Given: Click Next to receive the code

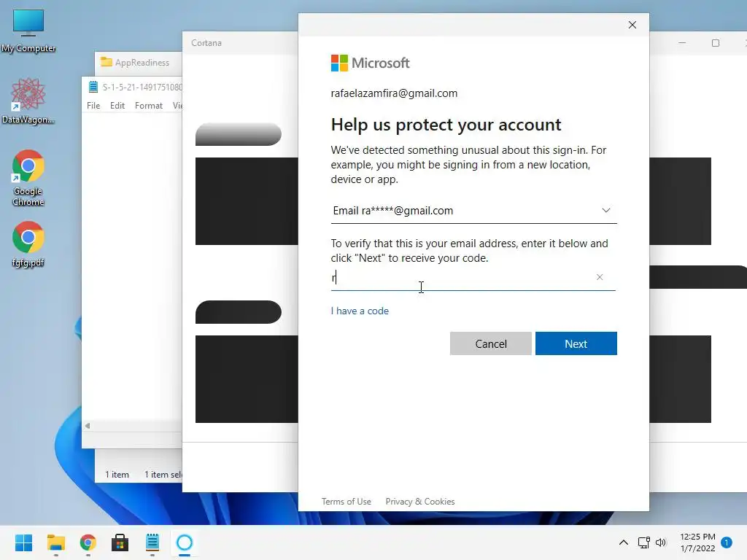Looking at the screenshot, I should (576, 343).
